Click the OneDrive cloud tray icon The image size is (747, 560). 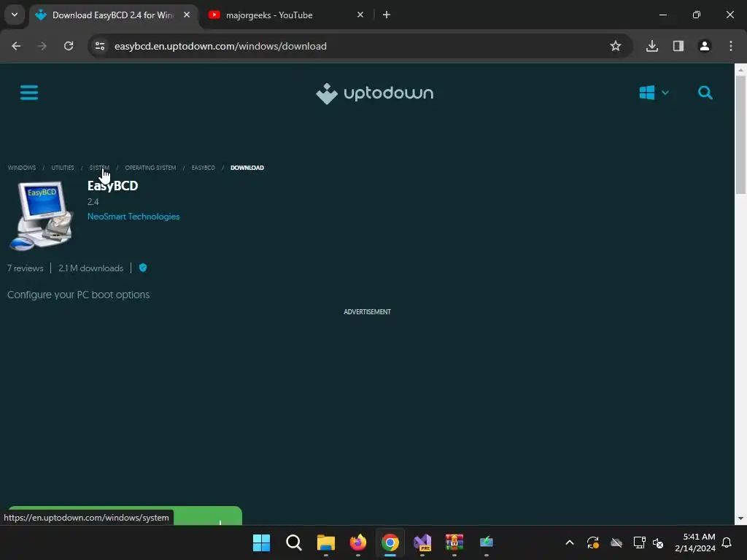click(x=616, y=542)
